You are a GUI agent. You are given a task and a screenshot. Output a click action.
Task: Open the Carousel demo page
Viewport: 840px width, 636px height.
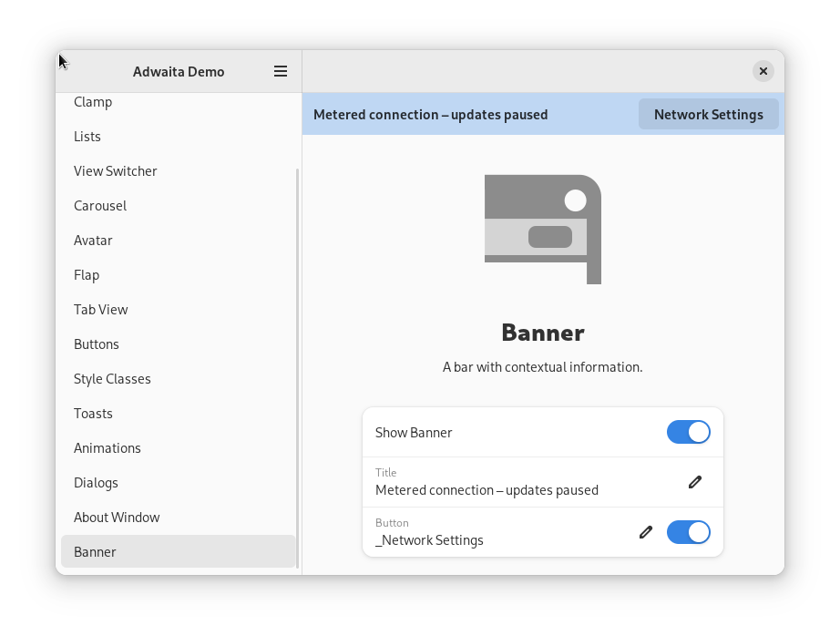tap(178, 206)
